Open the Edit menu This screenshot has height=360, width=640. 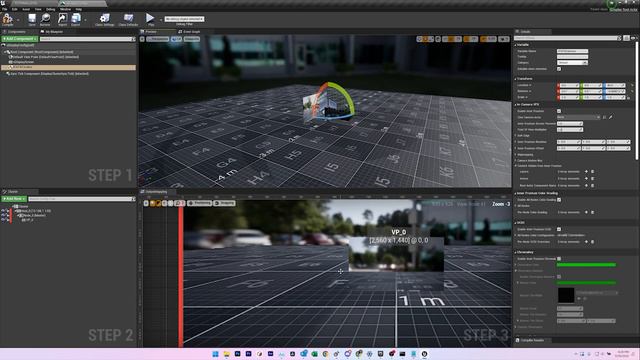(x=15, y=9)
